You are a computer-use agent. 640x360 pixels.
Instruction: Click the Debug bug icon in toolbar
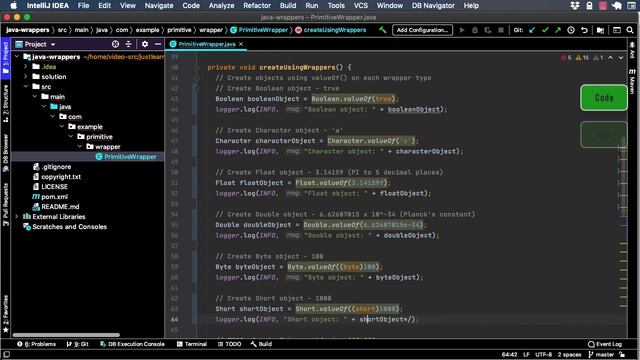pyautogui.click(x=475, y=30)
